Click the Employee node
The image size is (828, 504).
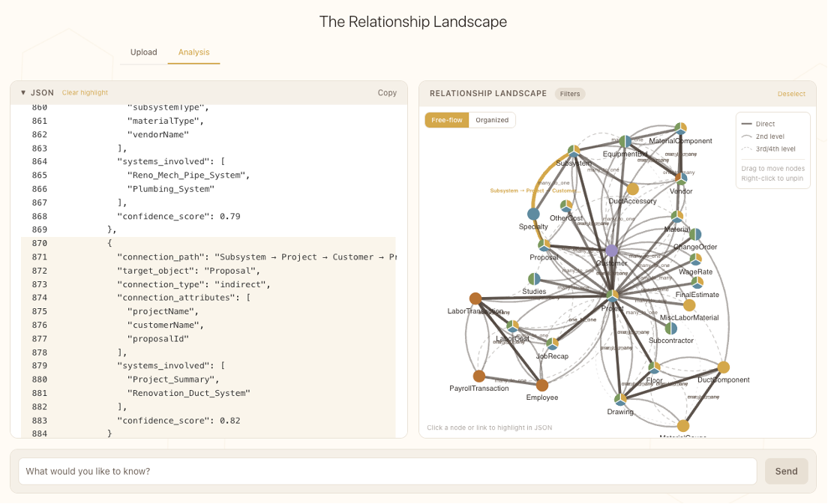coord(541,385)
